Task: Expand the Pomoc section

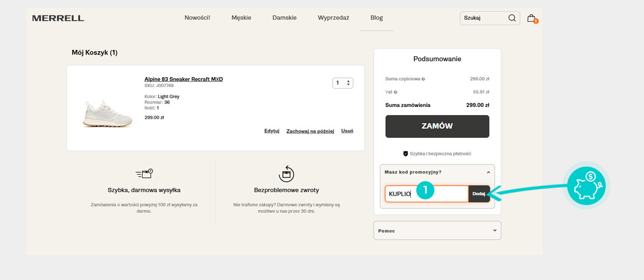Action: [437, 231]
